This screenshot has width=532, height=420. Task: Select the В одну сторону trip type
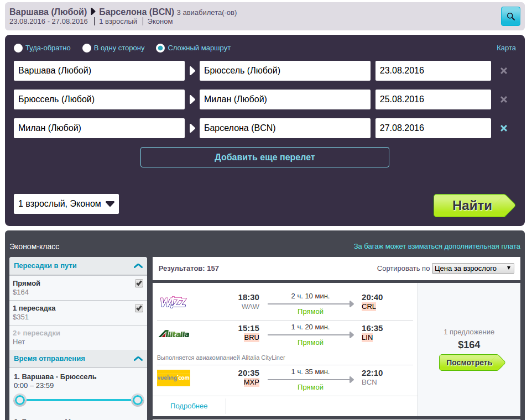pyautogui.click(x=86, y=48)
